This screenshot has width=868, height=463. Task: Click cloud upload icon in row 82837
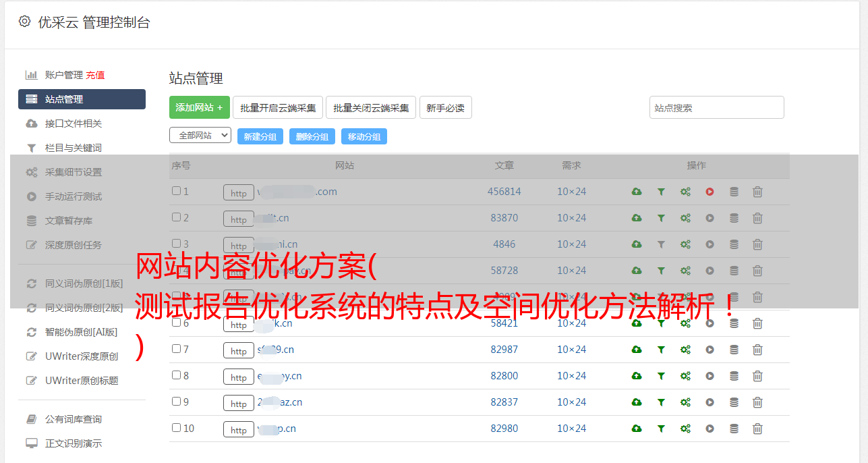[x=637, y=402]
